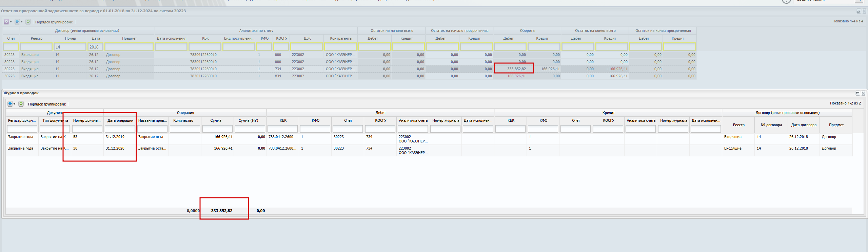This screenshot has height=252, width=868.
Task: Click operation date 31.12.2019 in journal
Action: click(115, 137)
